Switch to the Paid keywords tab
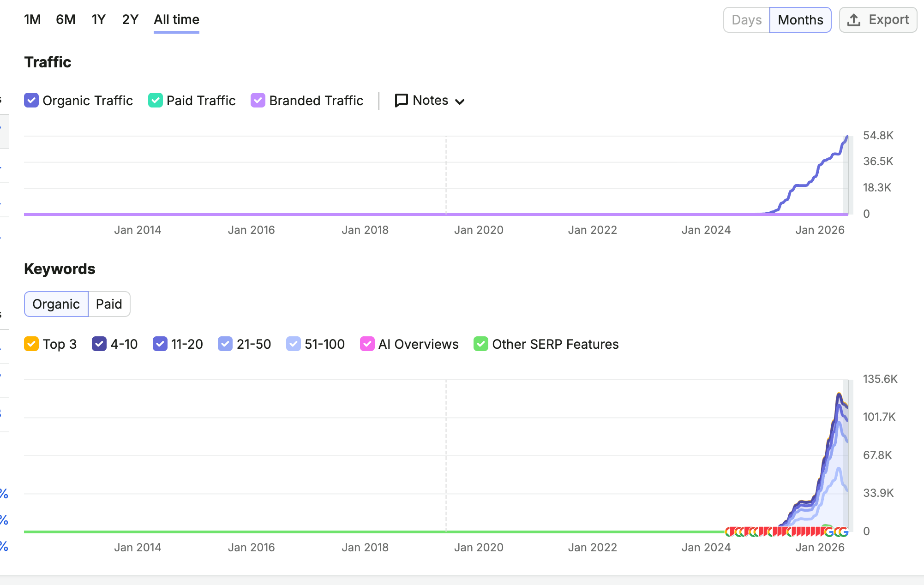The image size is (924, 585). pos(109,304)
